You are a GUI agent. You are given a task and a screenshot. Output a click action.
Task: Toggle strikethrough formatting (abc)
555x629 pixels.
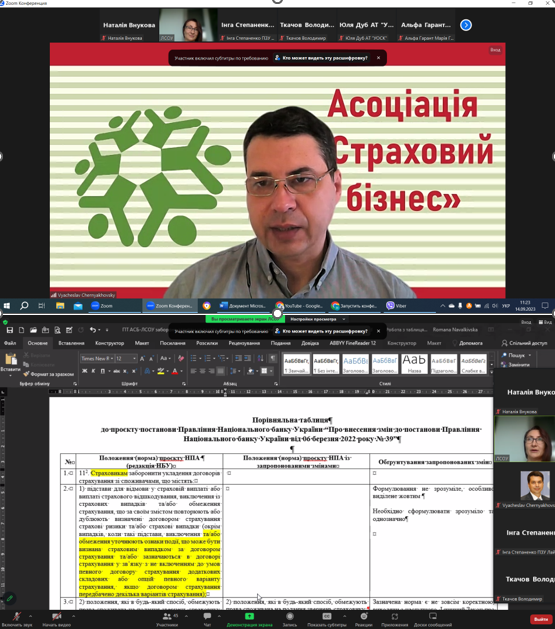[x=116, y=371]
